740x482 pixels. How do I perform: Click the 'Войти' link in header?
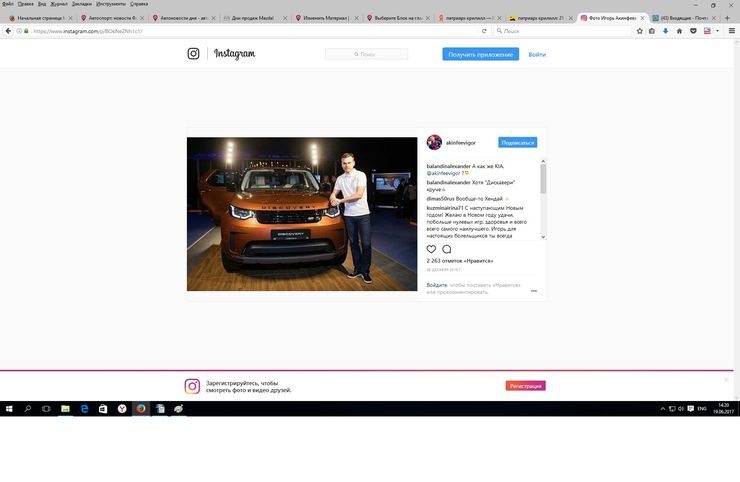coord(537,55)
